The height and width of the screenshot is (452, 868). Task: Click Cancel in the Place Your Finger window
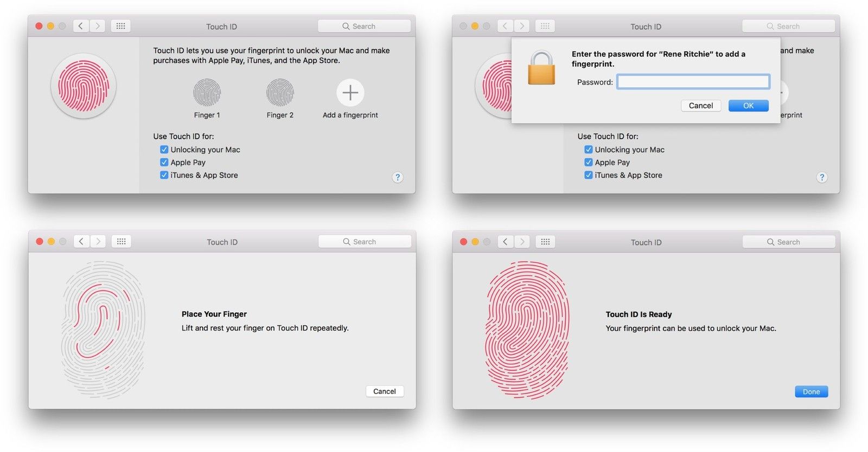[x=384, y=391]
